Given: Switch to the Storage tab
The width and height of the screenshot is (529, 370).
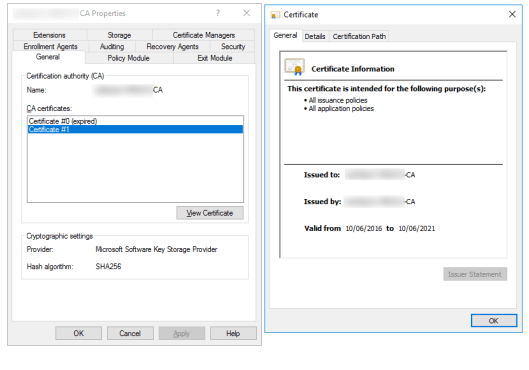Looking at the screenshot, I should pos(119,35).
